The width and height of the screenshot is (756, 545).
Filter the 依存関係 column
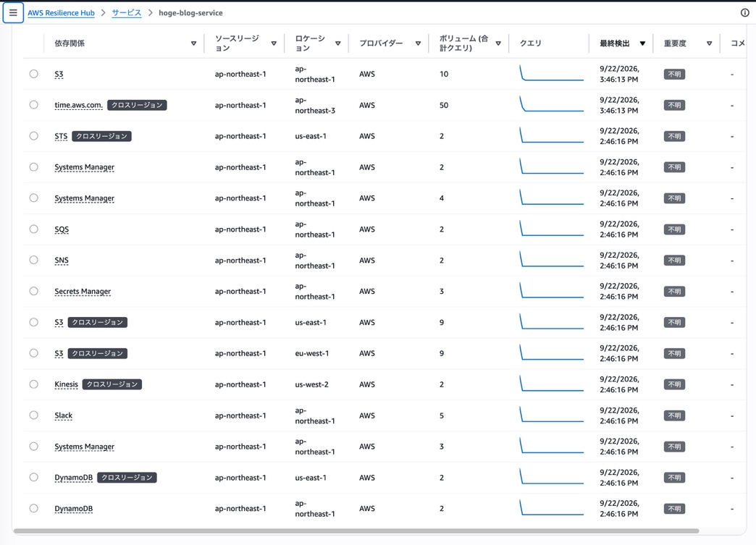[193, 43]
